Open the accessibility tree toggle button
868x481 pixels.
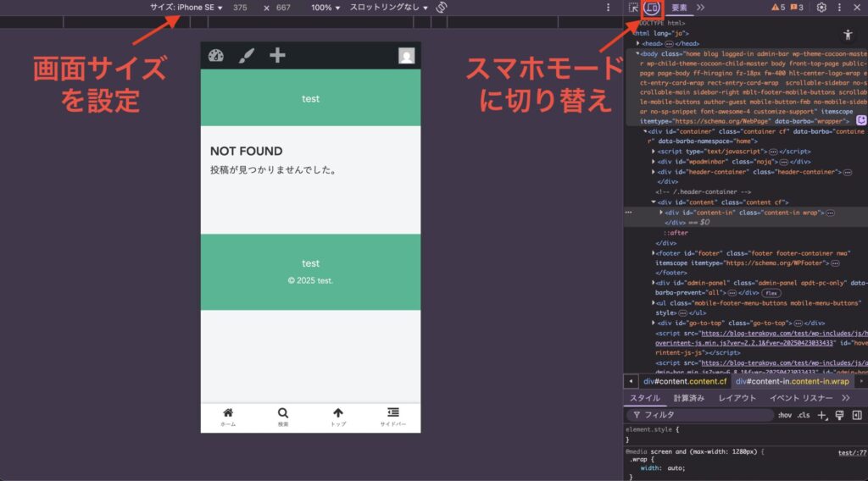click(848, 35)
